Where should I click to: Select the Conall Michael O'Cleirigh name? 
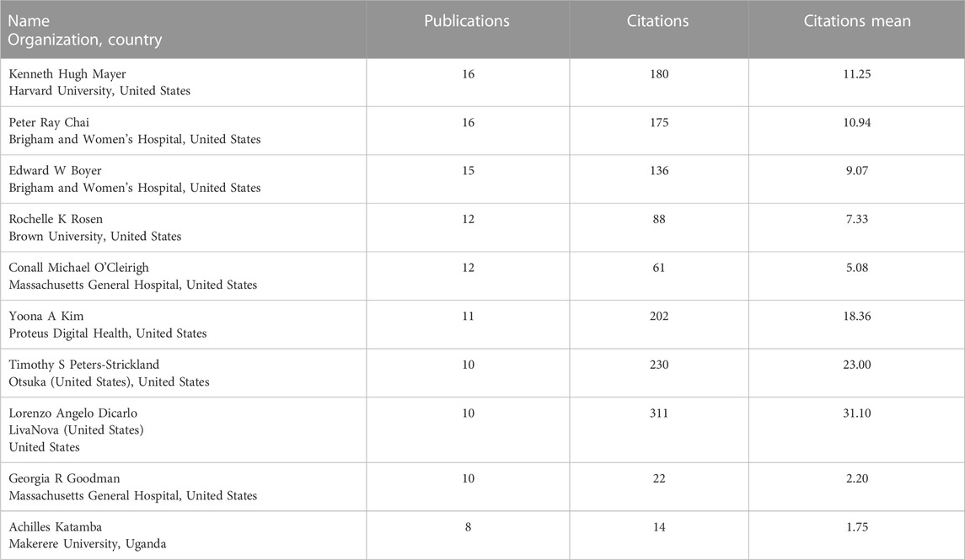click(78, 268)
